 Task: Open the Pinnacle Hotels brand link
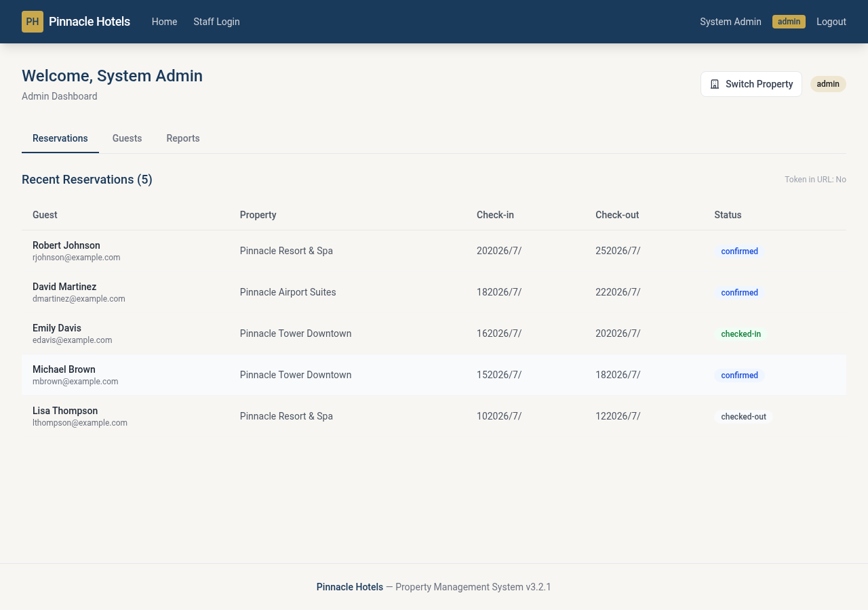click(x=76, y=22)
